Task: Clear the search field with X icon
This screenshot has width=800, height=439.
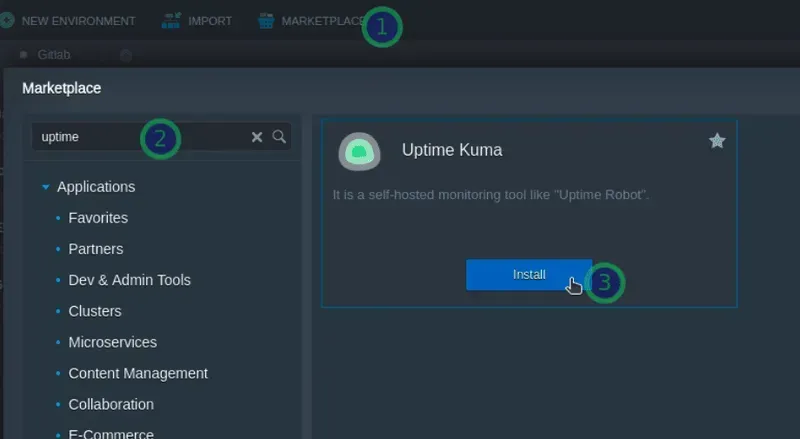Action: (x=257, y=137)
